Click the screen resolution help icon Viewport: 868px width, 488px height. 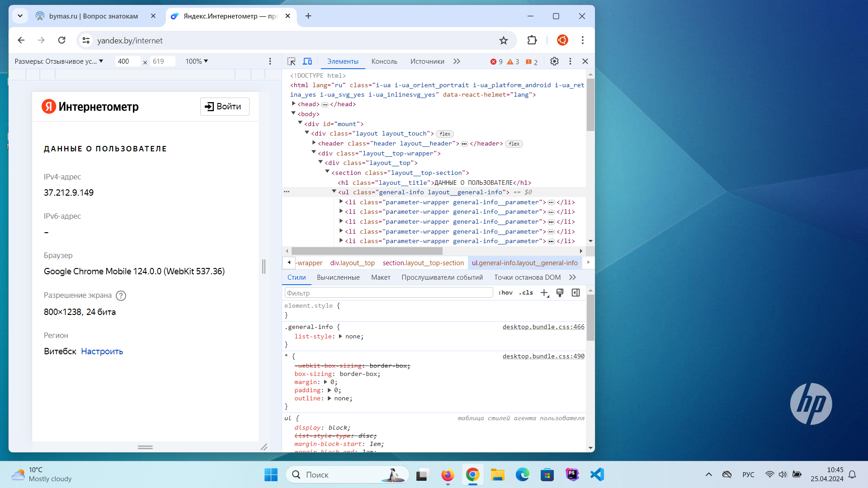click(x=121, y=296)
